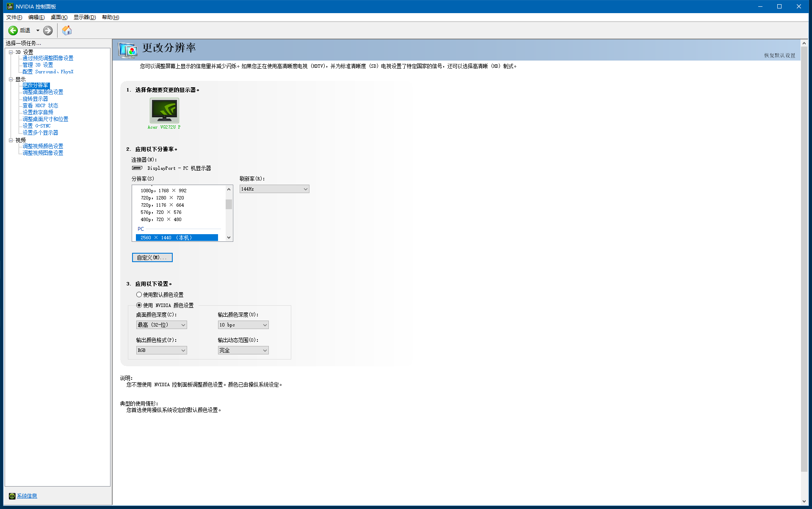Select the Acer VG272U P monitor icon
Image resolution: width=812 pixels, height=509 pixels.
[164, 111]
